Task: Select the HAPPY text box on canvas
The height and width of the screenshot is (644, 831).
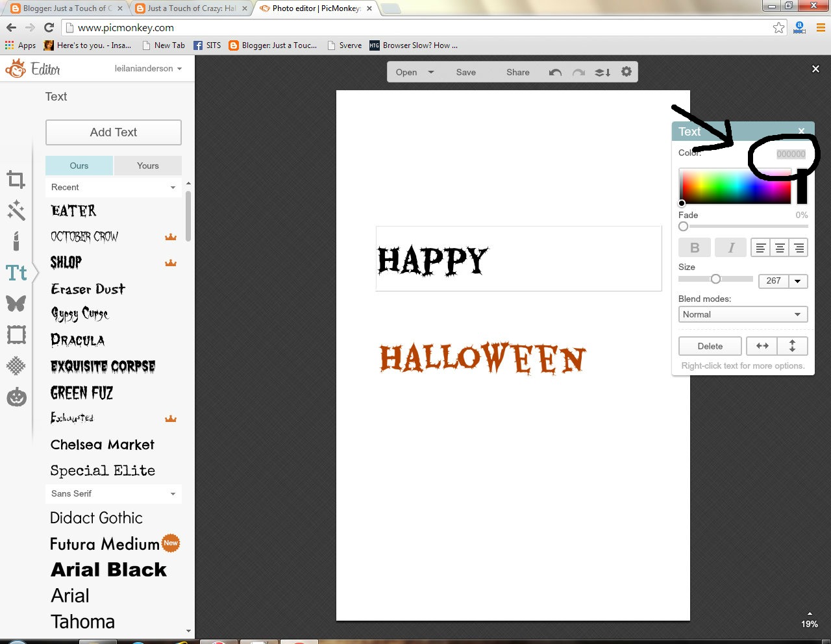Action: click(x=519, y=258)
